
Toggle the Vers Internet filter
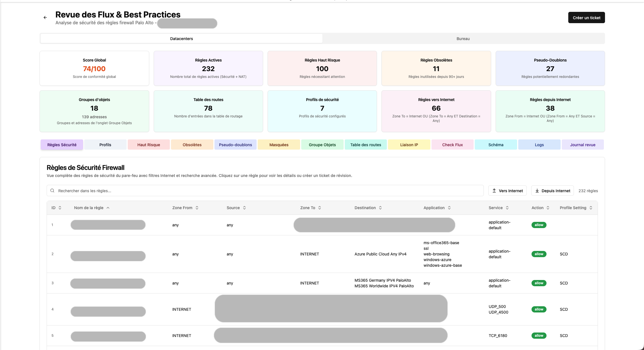click(508, 191)
